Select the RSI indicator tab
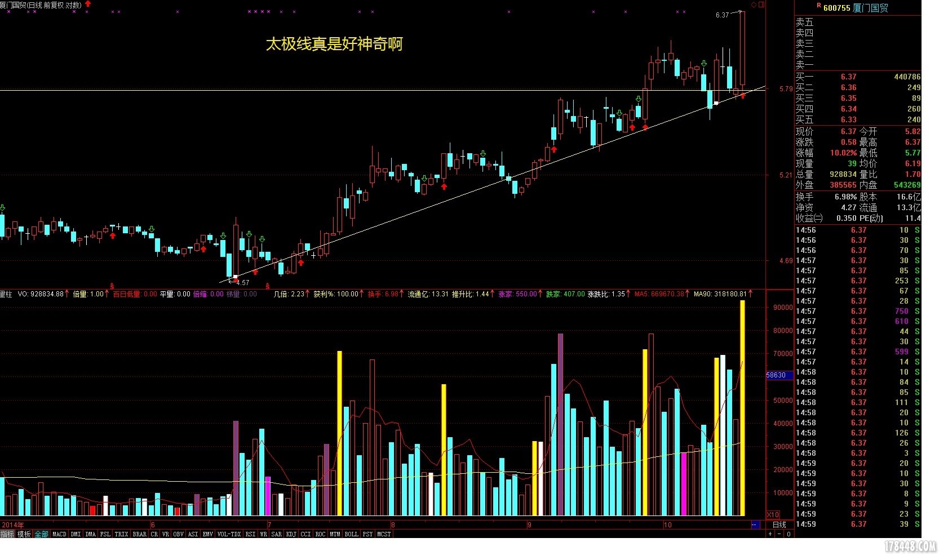This screenshot has height=560, width=948. [250, 534]
